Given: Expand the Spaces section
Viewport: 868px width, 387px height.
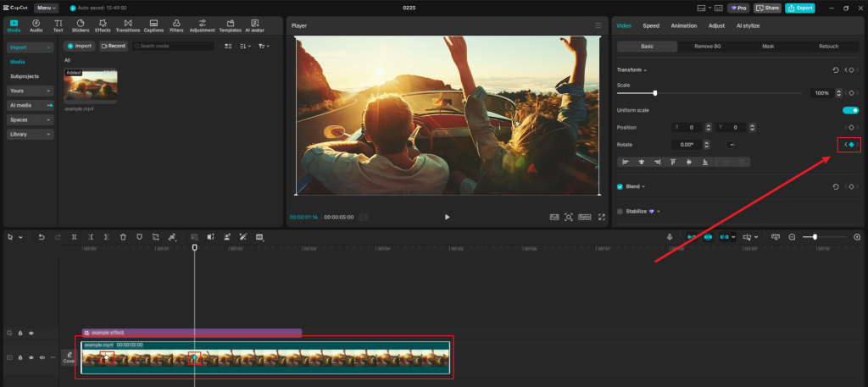Looking at the screenshot, I should tap(31, 119).
